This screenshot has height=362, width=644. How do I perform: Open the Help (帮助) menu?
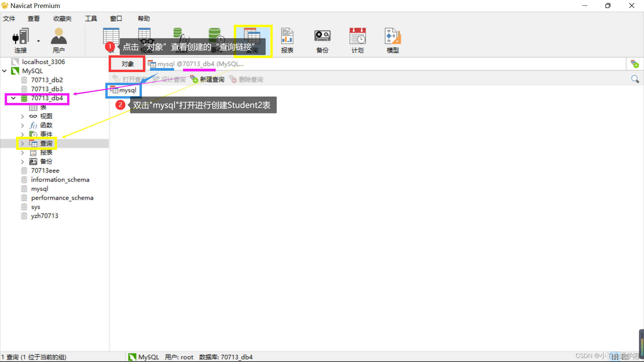[144, 18]
